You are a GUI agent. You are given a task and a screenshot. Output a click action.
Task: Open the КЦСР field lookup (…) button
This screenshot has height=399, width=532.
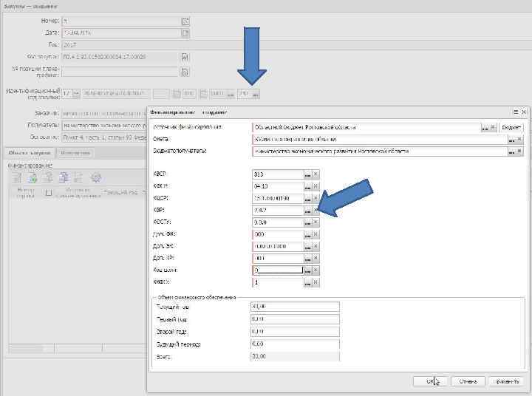(307, 198)
